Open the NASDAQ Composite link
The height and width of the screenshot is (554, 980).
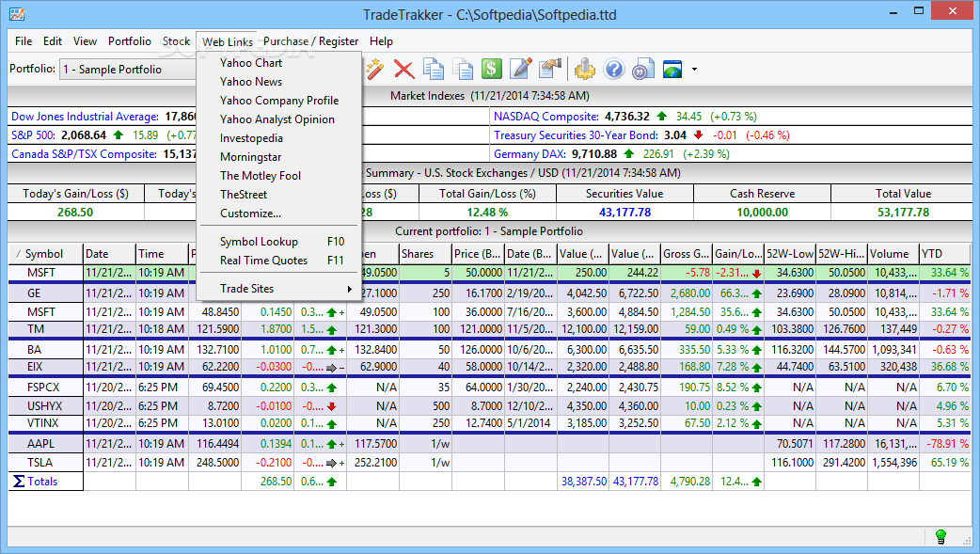tap(546, 117)
